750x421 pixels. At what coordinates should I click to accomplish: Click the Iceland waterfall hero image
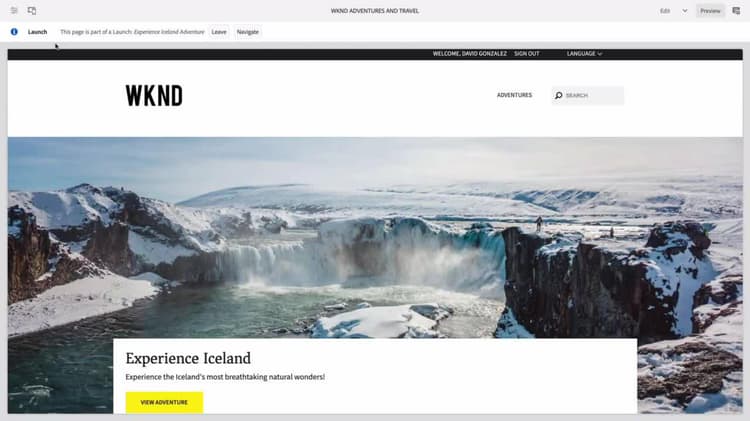click(x=375, y=237)
